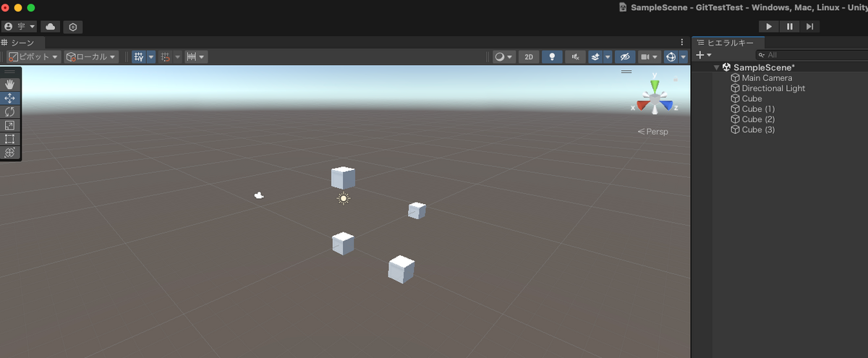The width and height of the screenshot is (868, 358).
Task: Open the scene effects options arrow
Action: coord(608,56)
